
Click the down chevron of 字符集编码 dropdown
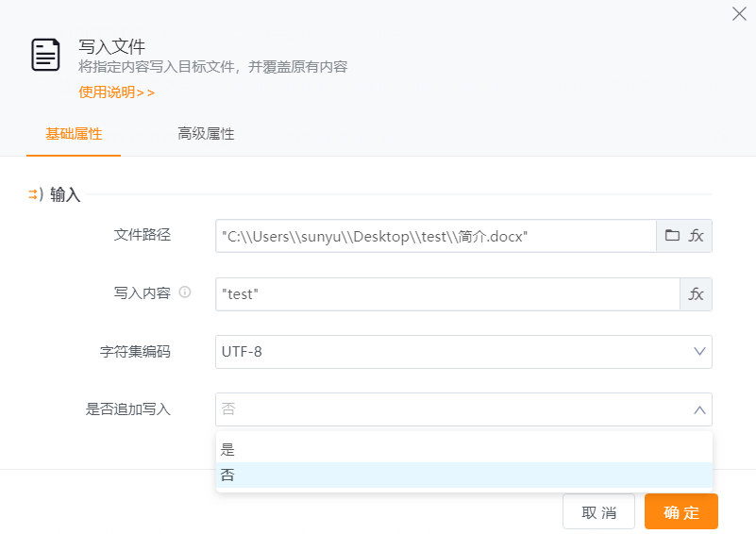[699, 352]
